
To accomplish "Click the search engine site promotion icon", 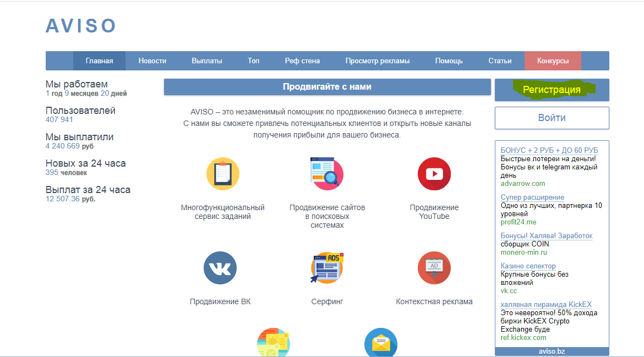I will [327, 174].
